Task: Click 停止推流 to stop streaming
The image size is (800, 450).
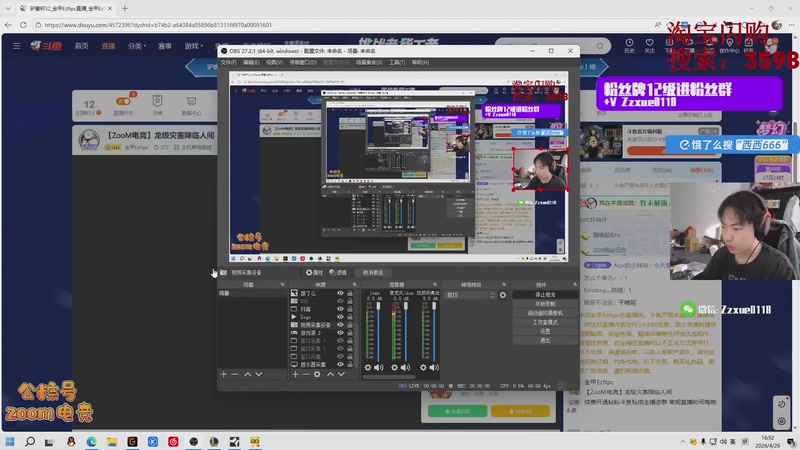Action: coord(545,295)
